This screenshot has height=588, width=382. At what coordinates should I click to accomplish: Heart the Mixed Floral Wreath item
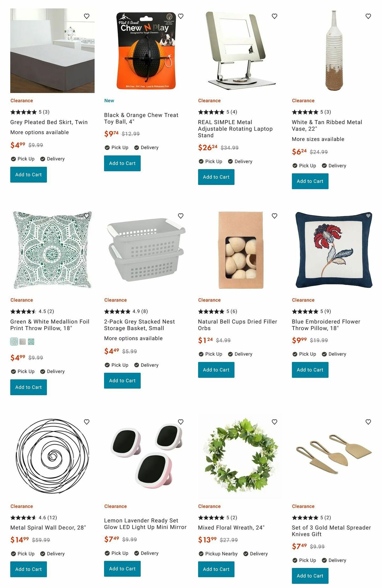coord(274,422)
